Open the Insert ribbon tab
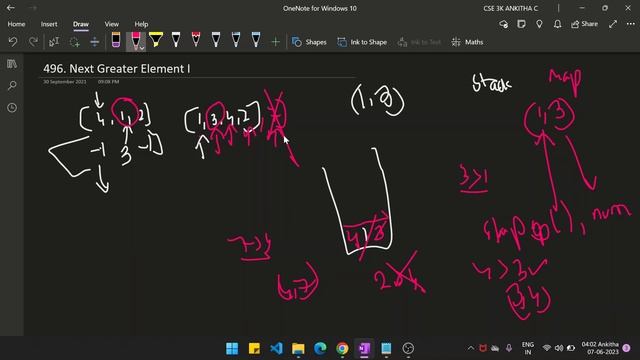640x360 pixels. click(49, 24)
